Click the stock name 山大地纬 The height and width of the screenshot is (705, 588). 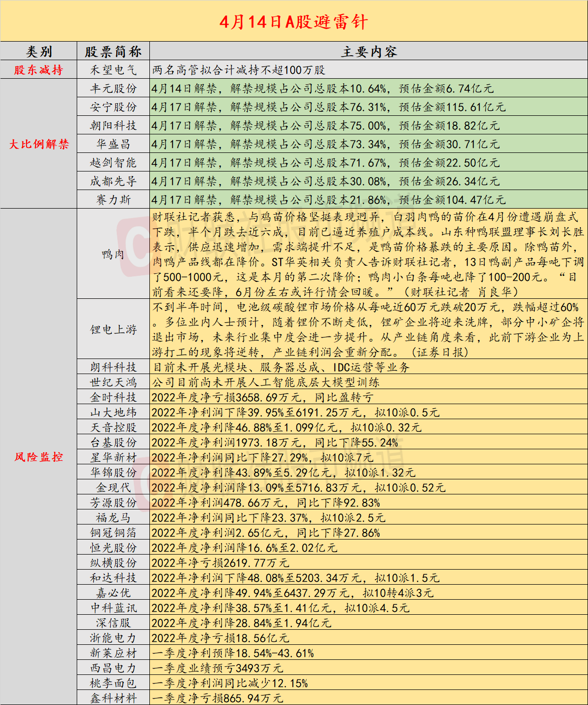113,413
